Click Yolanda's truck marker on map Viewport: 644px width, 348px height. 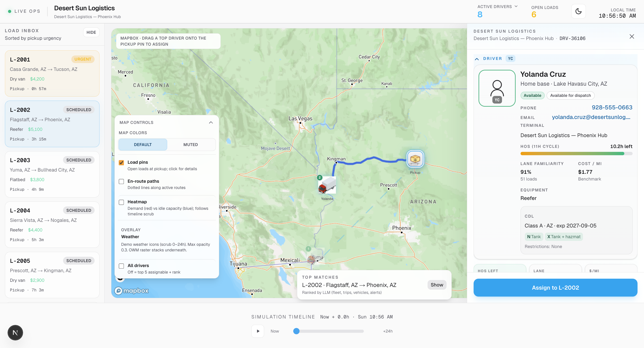pyautogui.click(x=327, y=185)
